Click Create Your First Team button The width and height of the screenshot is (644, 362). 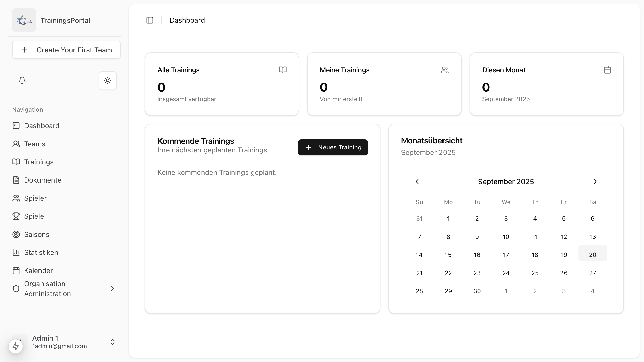[66, 50]
